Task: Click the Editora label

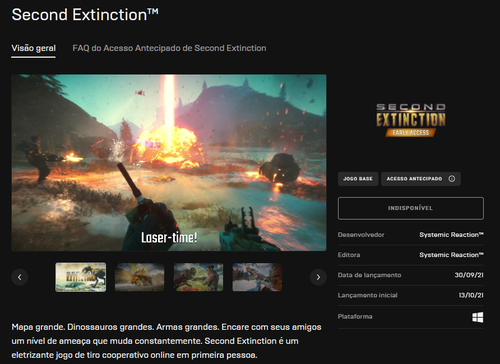Action: click(349, 255)
